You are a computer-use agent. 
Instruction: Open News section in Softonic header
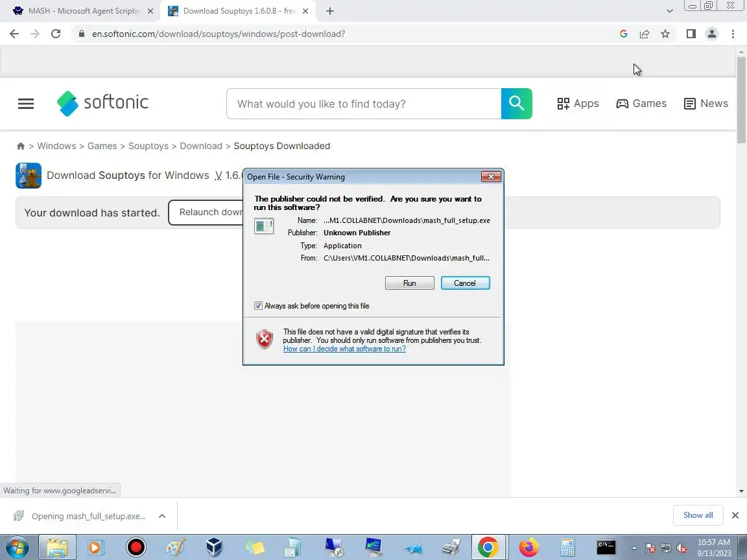pos(705,103)
